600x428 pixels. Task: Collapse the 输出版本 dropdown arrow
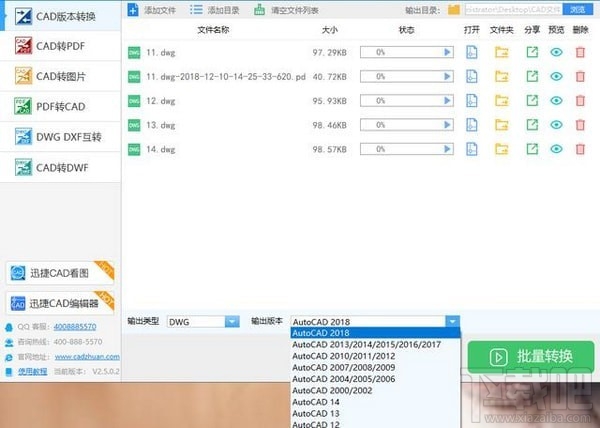point(452,322)
